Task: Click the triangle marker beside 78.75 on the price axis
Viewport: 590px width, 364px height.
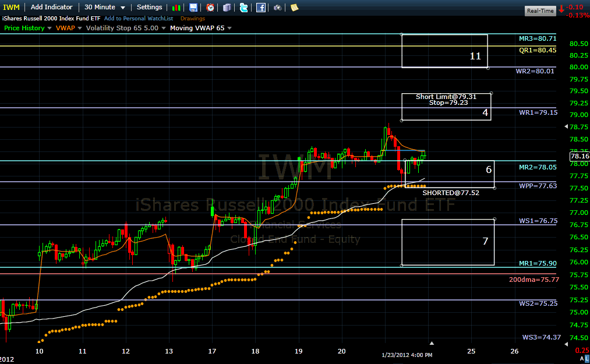Action: pyautogui.click(x=566, y=127)
